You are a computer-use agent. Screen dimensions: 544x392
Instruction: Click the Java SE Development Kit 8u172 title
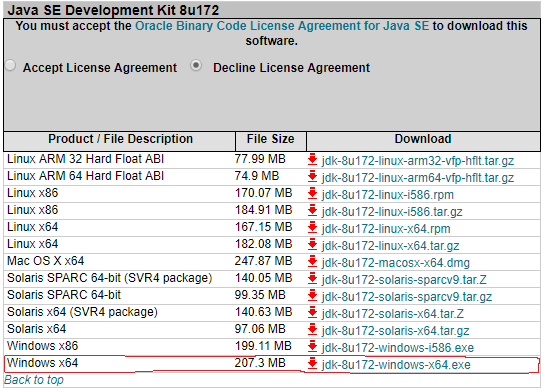point(113,10)
